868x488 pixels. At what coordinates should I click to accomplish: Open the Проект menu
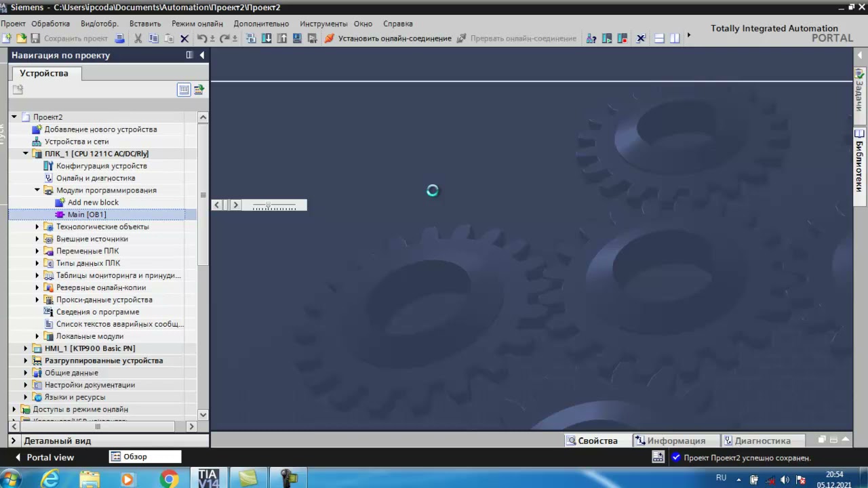point(13,24)
